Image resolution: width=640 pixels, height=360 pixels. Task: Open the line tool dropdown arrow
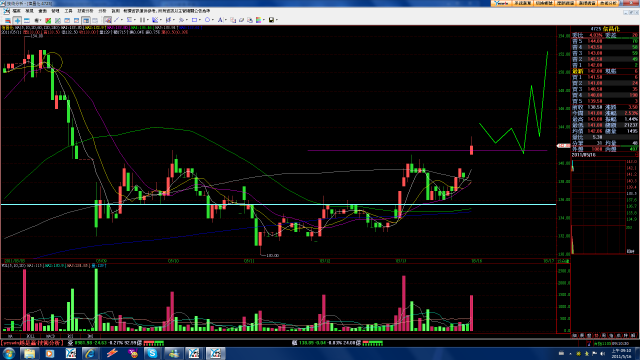[122, 20]
